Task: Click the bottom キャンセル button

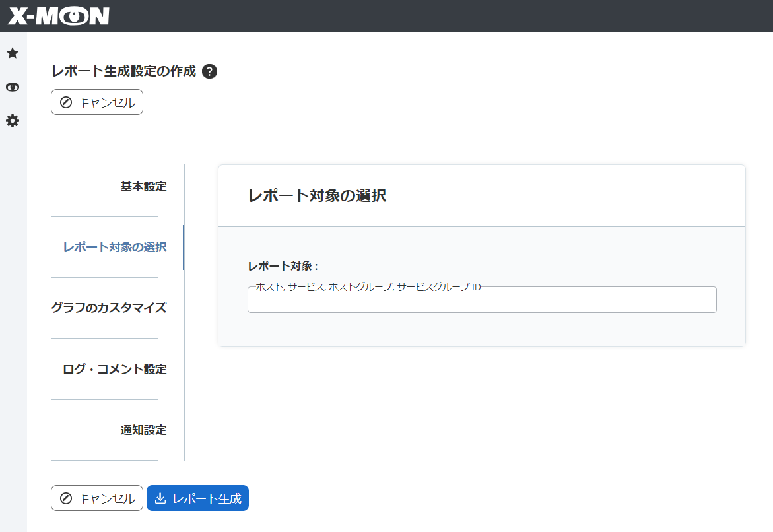Action: 96,498
